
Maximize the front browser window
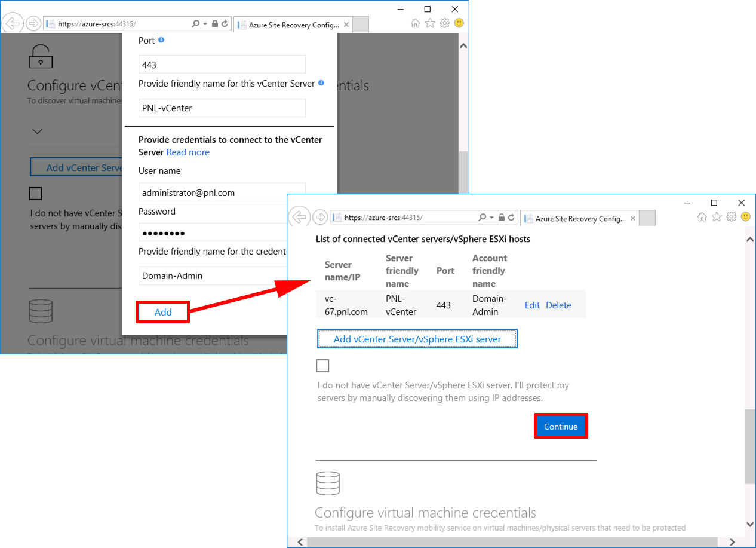pos(714,203)
